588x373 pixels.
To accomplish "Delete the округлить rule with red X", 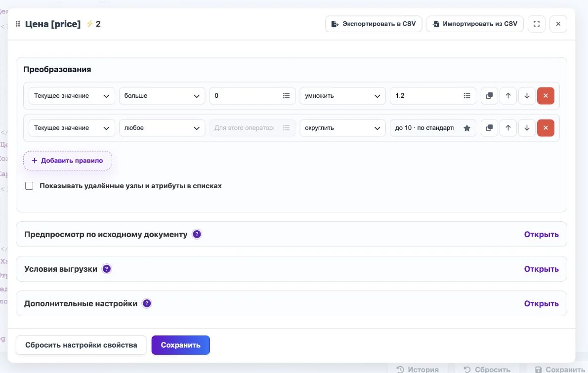I will (x=545, y=128).
